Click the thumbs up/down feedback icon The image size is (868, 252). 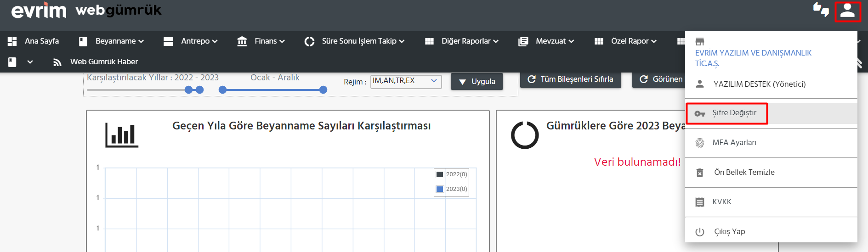pyautogui.click(x=821, y=9)
